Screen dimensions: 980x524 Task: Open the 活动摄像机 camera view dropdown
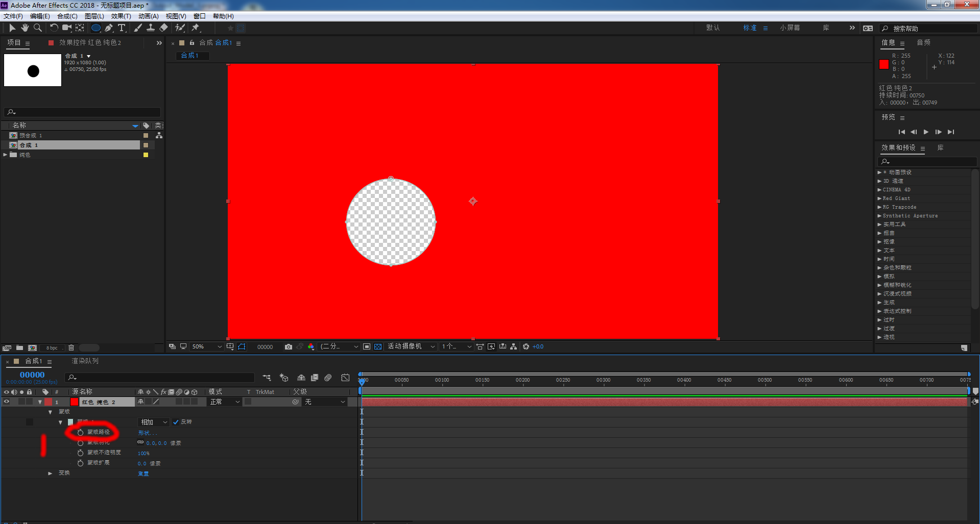click(411, 347)
